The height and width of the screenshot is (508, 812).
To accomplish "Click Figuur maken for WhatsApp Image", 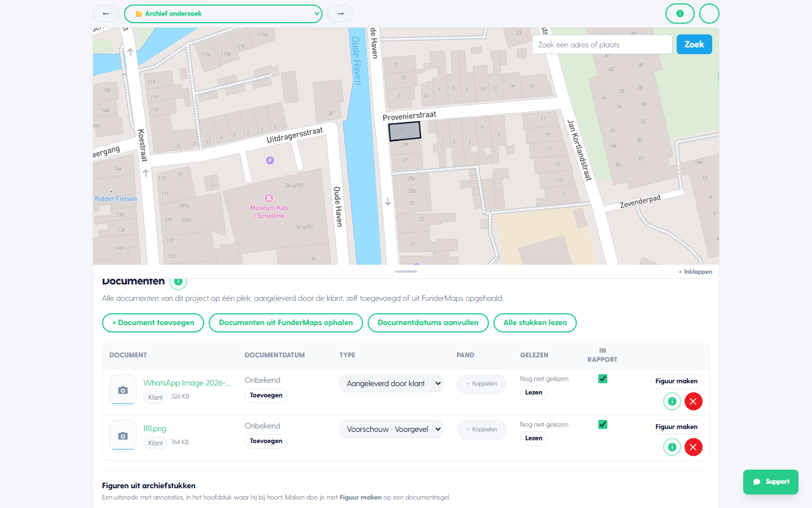I will (677, 381).
